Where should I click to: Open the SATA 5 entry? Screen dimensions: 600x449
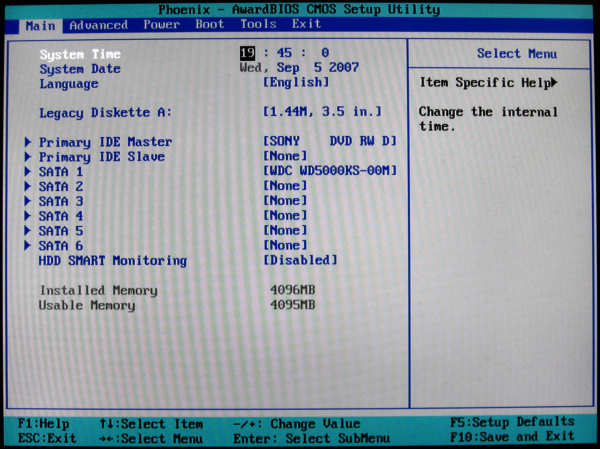(x=61, y=231)
